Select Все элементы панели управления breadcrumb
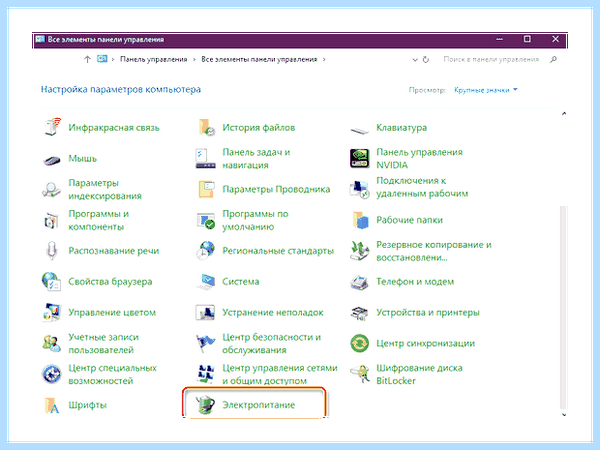The height and width of the screenshot is (450, 600). pyautogui.click(x=259, y=59)
